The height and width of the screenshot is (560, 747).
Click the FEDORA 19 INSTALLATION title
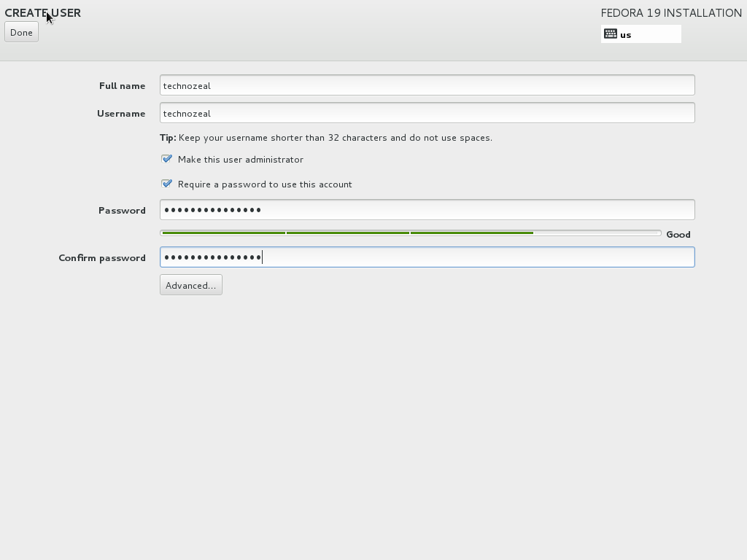coord(670,12)
